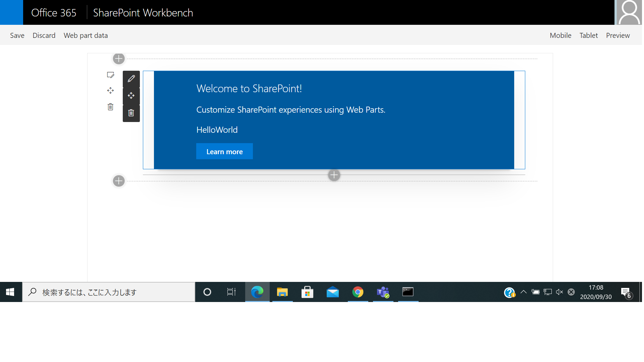Screen dimensions: 644x362
Task: Click the Move web part icon in the dark toolbar
Action: pos(131,96)
